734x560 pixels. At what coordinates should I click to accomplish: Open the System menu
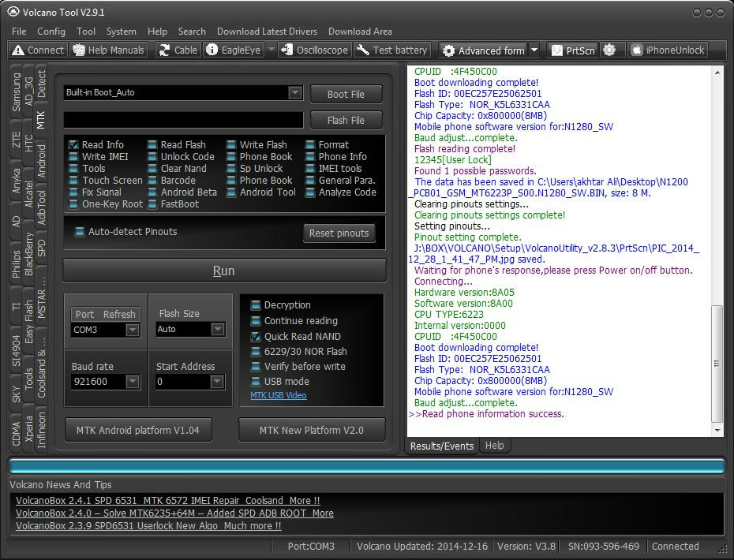click(x=122, y=32)
